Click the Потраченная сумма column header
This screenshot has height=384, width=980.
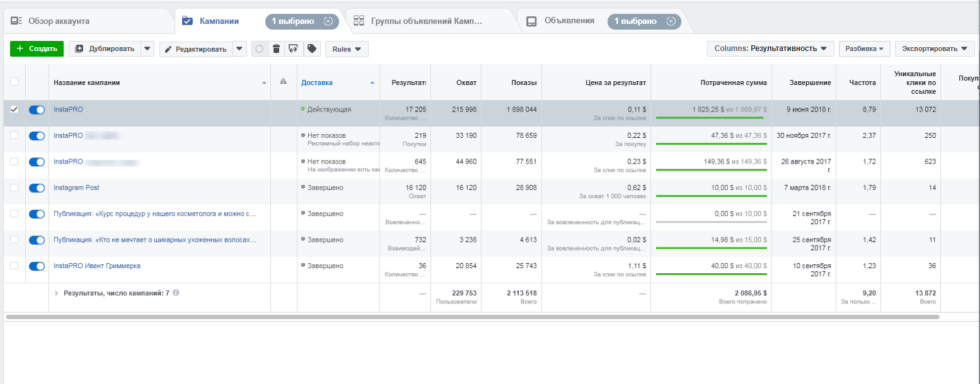coord(734,82)
